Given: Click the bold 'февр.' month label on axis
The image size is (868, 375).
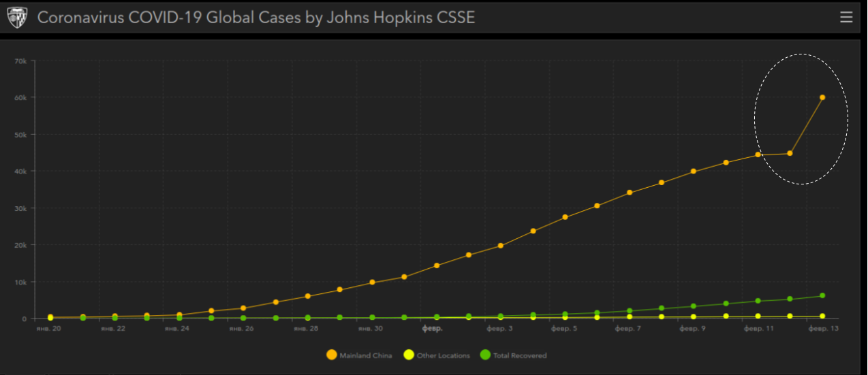Looking at the screenshot, I should [x=433, y=328].
